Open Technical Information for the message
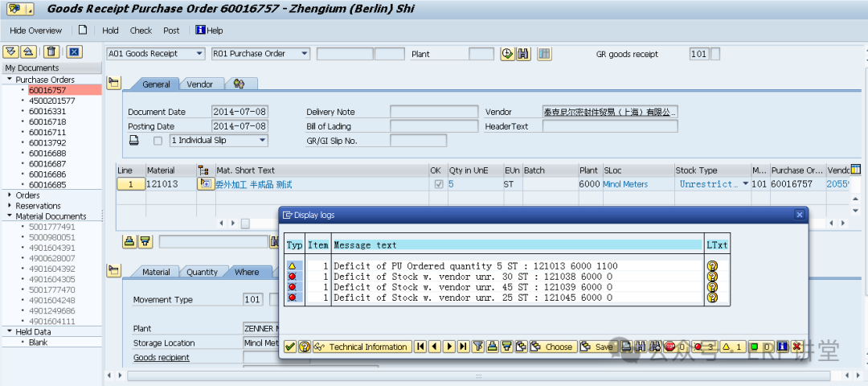 point(362,347)
